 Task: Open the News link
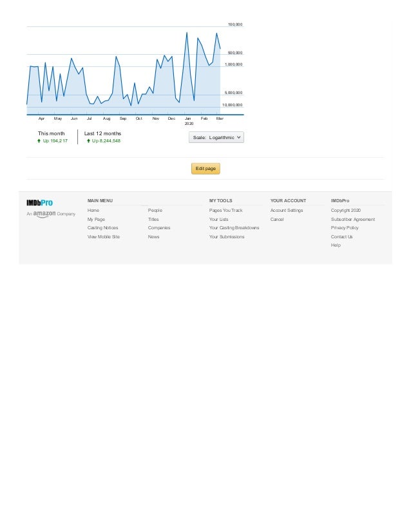[x=154, y=237]
